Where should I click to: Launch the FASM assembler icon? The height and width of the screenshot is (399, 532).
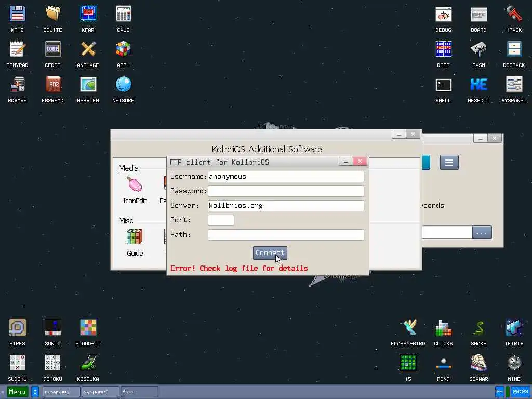point(478,49)
